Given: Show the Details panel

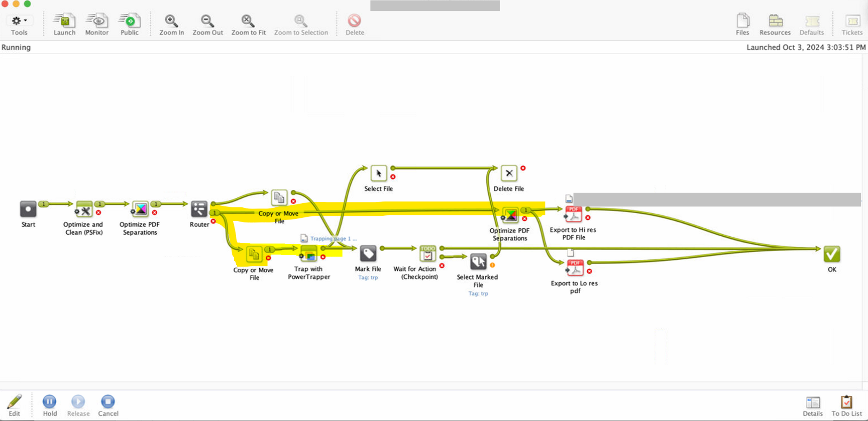Looking at the screenshot, I should coord(813,403).
